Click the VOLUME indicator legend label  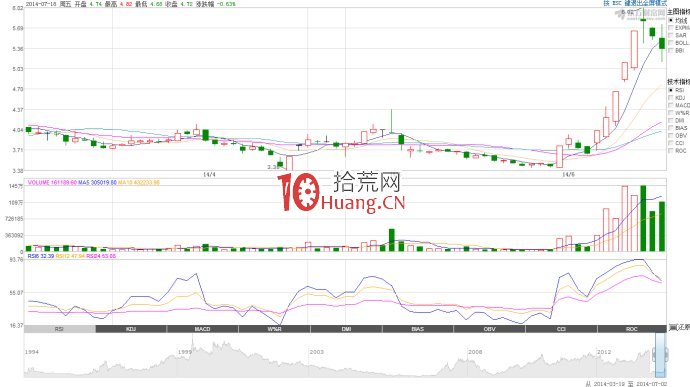coord(52,182)
